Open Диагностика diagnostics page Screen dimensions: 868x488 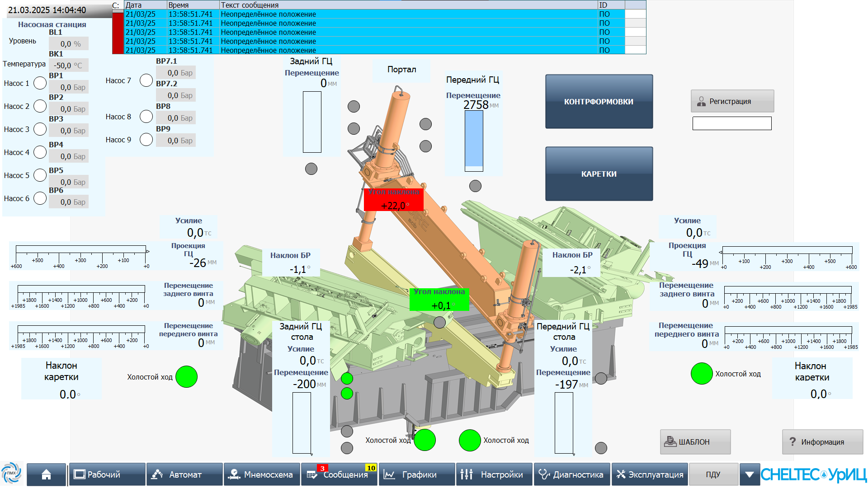[x=571, y=474]
